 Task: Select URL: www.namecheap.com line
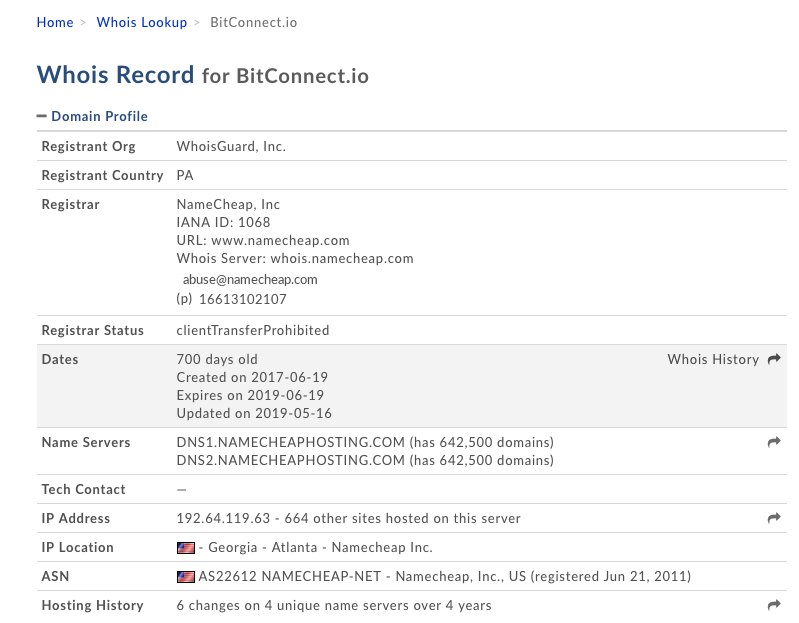coord(263,240)
